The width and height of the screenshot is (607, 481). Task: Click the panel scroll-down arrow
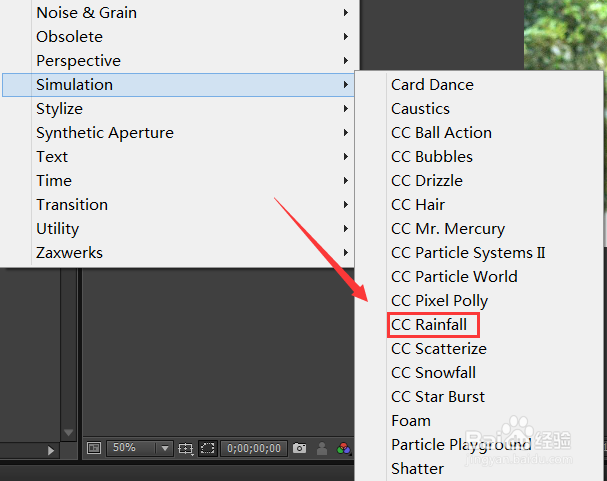tap(69, 433)
